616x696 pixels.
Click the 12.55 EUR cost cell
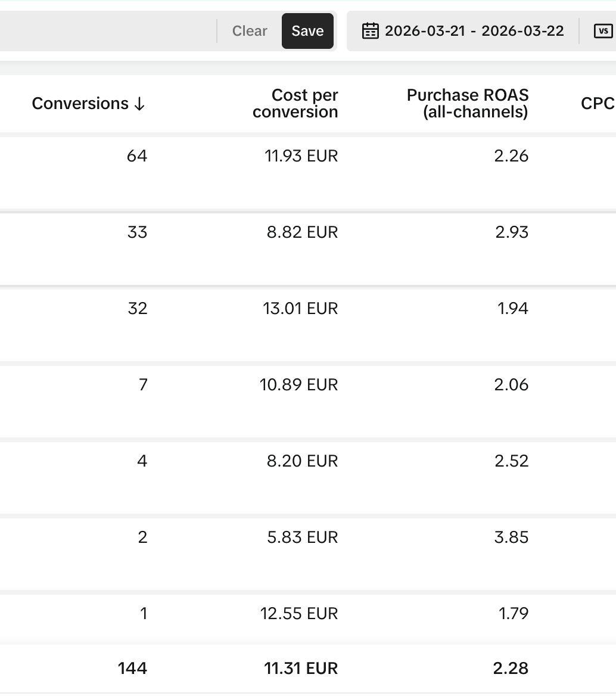pyautogui.click(x=299, y=614)
